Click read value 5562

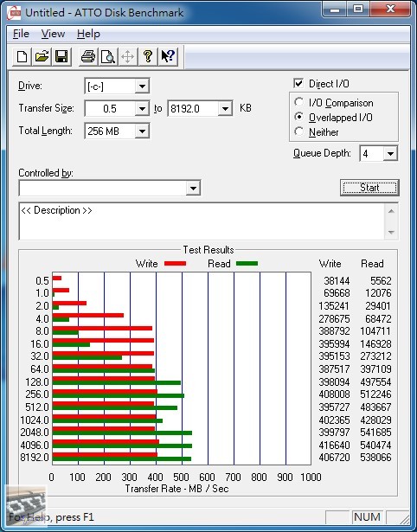[x=381, y=280]
